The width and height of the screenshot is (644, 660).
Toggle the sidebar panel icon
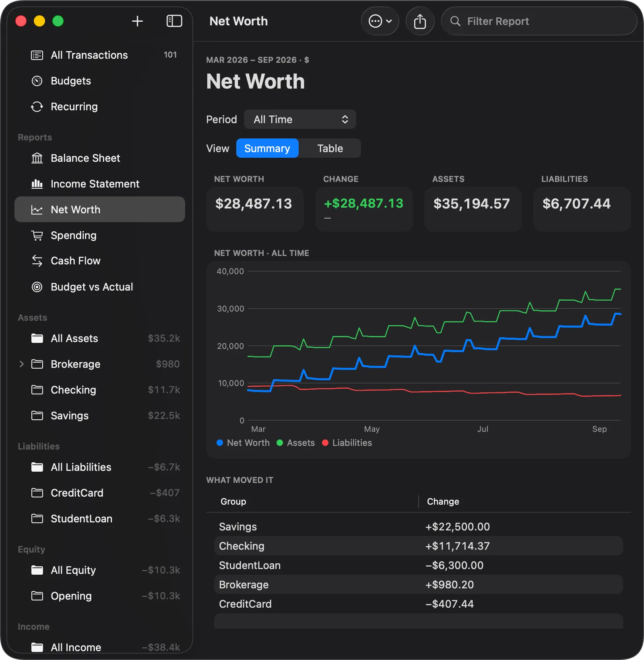(174, 21)
